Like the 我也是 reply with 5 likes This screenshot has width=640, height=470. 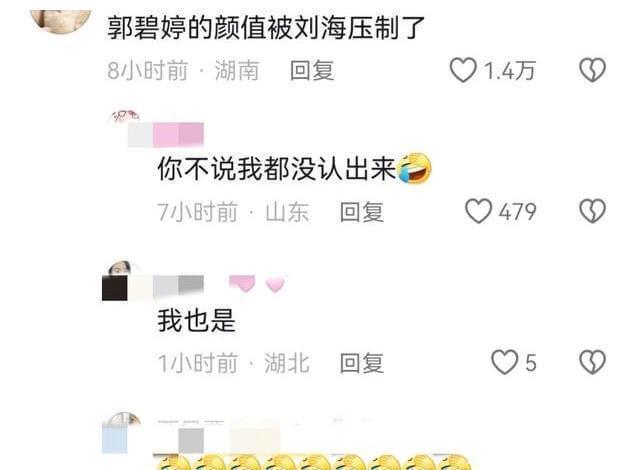504,362
